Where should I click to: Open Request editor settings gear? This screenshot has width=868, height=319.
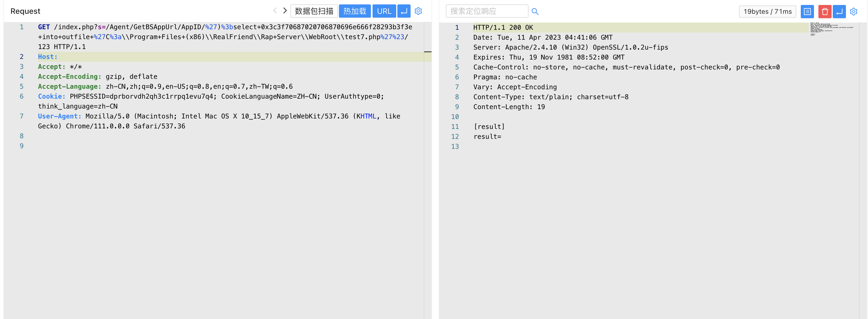coord(418,11)
